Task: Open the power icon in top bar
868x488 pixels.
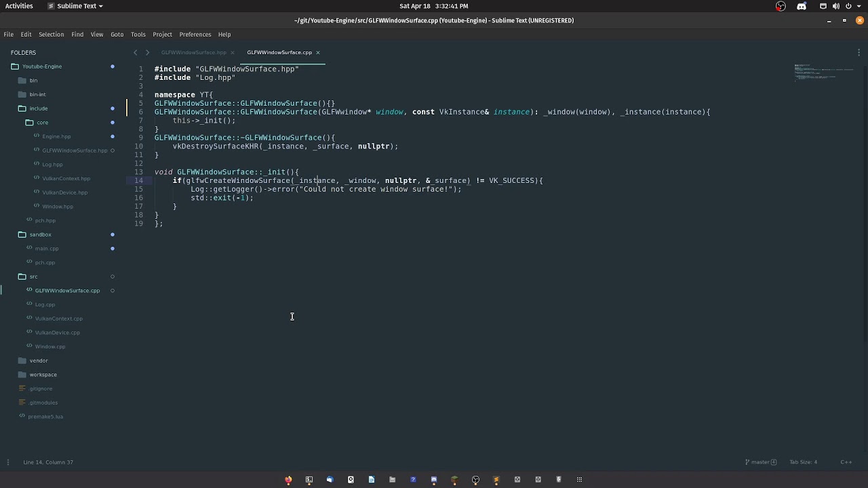Action: (848, 6)
